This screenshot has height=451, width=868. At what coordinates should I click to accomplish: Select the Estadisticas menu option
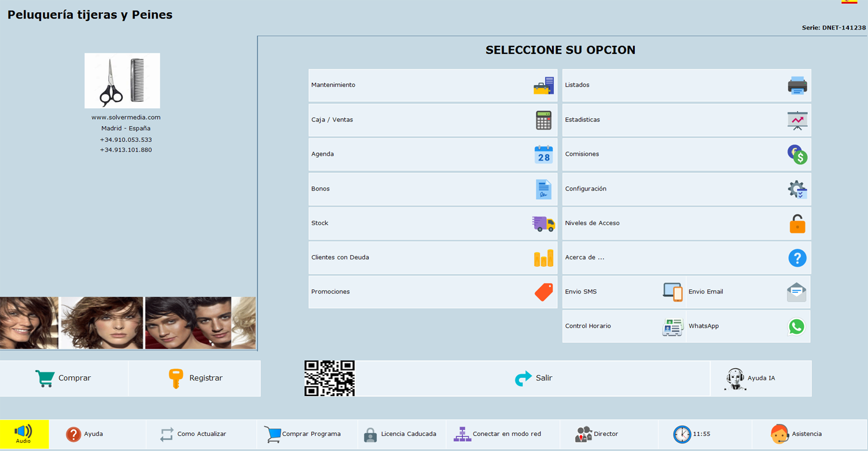686,120
